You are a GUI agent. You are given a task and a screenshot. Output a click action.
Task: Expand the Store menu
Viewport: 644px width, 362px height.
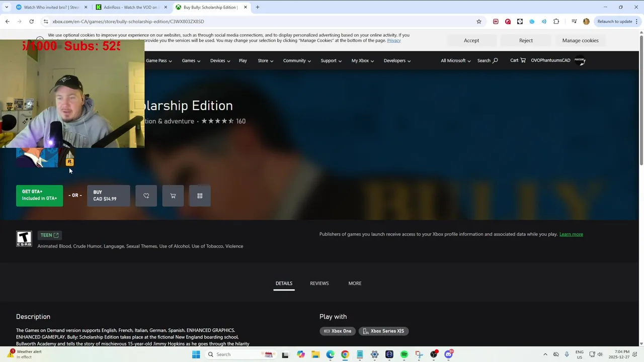(x=266, y=60)
